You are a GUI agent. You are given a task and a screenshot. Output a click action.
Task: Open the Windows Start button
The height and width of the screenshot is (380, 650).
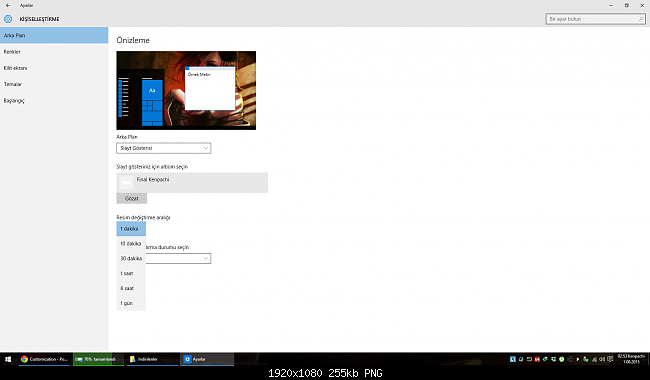coord(8,359)
